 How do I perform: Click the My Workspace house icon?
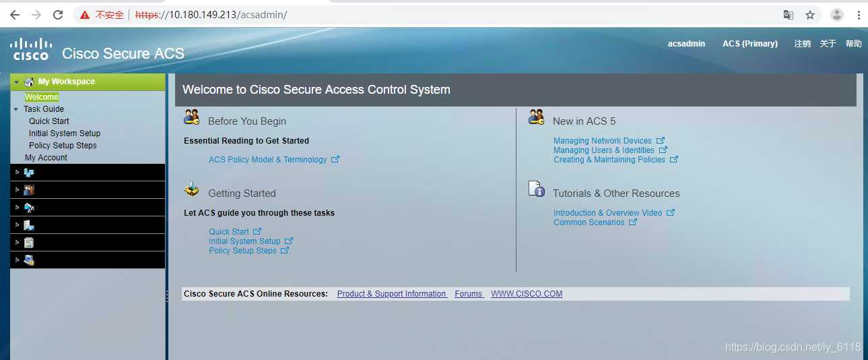pos(29,82)
